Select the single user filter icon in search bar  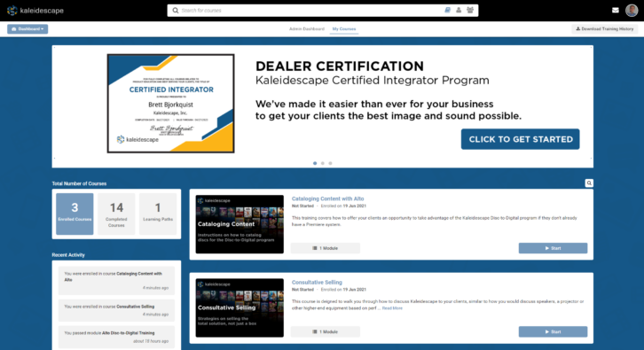click(x=459, y=11)
